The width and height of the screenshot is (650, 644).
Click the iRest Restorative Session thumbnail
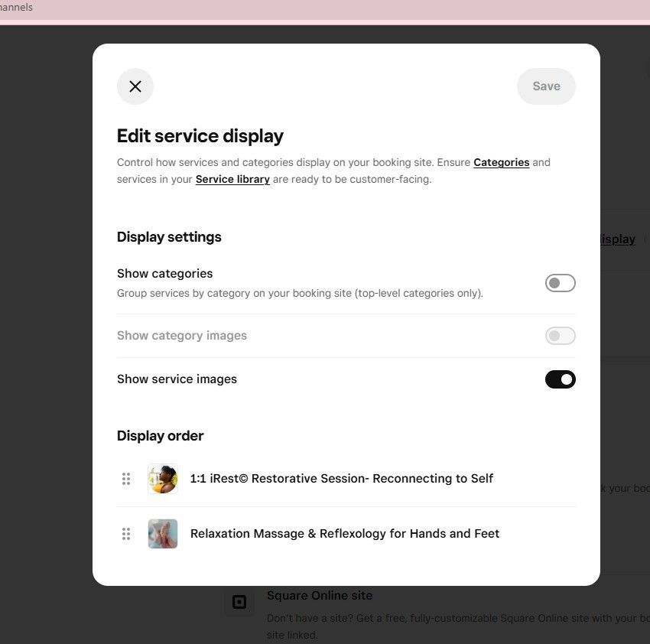pyautogui.click(x=163, y=479)
